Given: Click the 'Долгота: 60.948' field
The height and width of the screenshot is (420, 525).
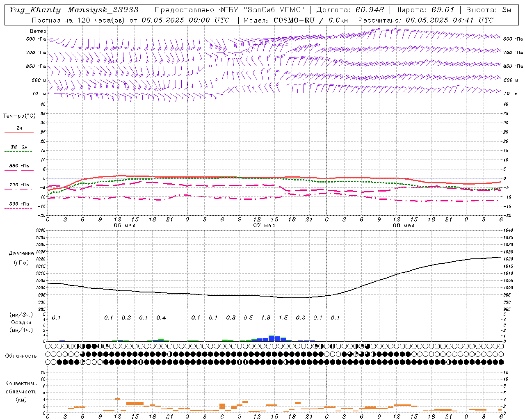Looking at the screenshot, I should pyautogui.click(x=350, y=10).
